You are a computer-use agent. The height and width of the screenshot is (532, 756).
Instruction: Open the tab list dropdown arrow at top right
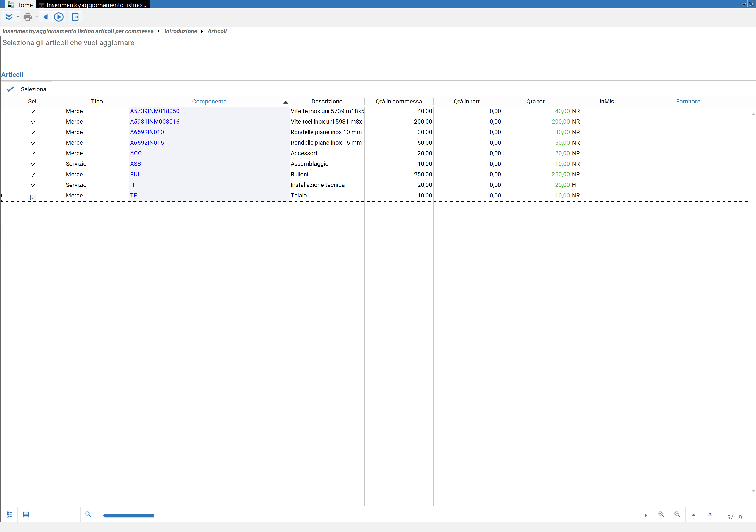744,4
